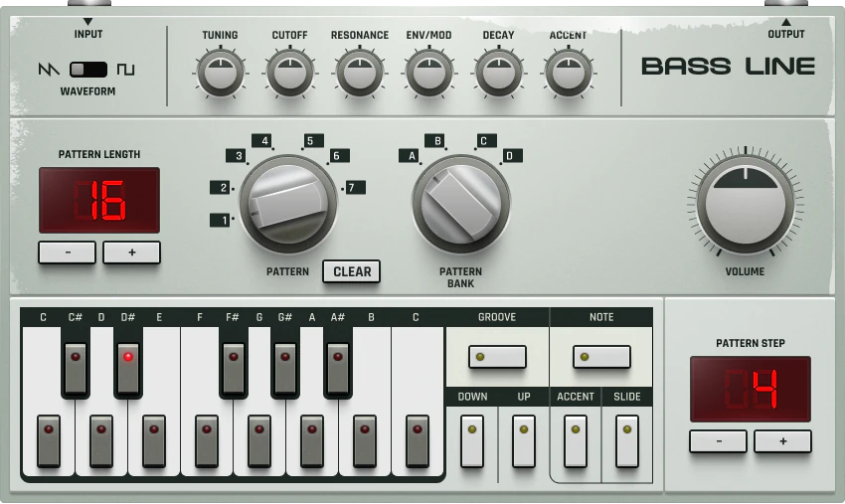Screen dimensions: 845x504
Task: Select pattern number 7
Action: click(354, 188)
